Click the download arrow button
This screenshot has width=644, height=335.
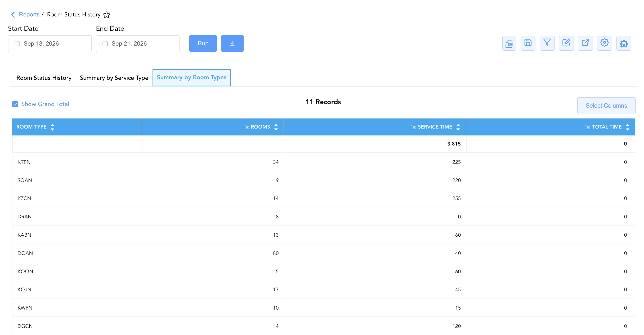[232, 43]
